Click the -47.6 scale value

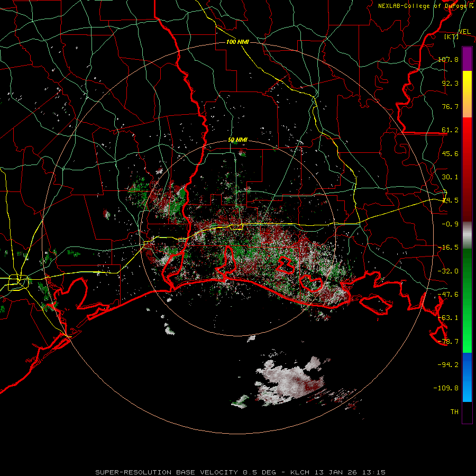448,295
